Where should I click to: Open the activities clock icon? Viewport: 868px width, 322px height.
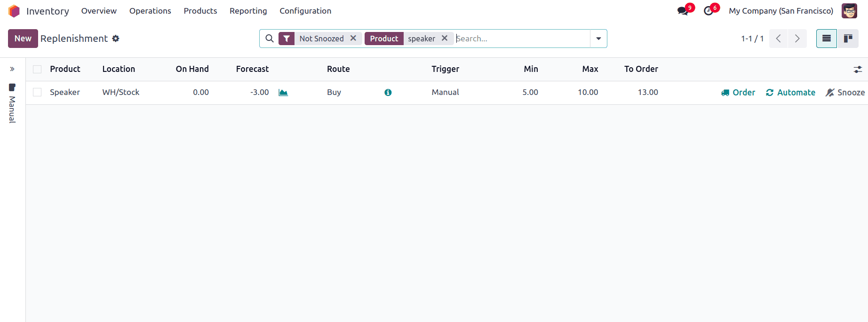pos(709,11)
